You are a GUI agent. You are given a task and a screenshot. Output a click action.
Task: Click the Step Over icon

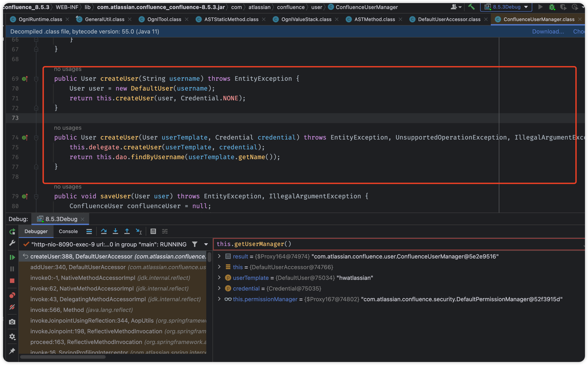tap(104, 231)
